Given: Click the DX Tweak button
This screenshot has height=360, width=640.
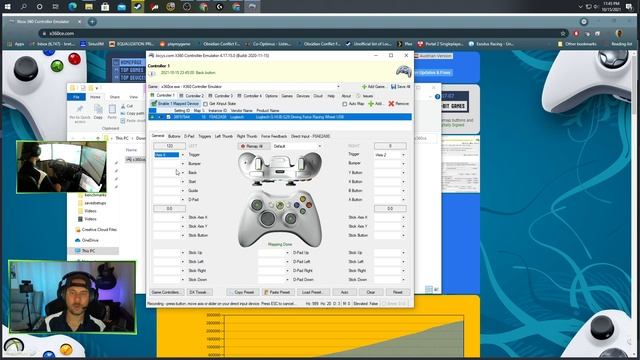Looking at the screenshot, I should tap(198, 292).
